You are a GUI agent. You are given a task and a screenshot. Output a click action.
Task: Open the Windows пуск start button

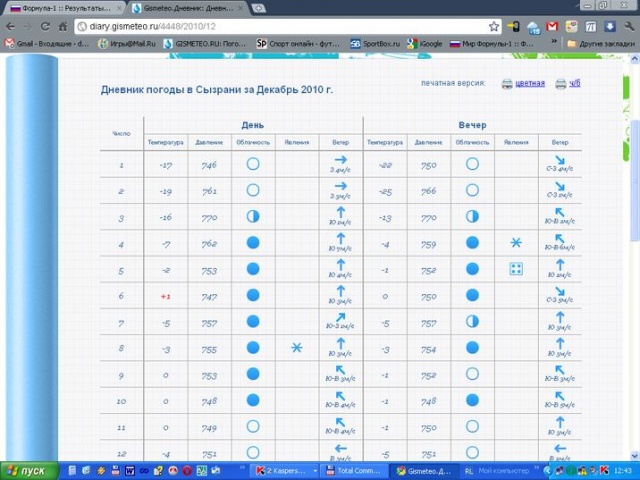coord(27,470)
